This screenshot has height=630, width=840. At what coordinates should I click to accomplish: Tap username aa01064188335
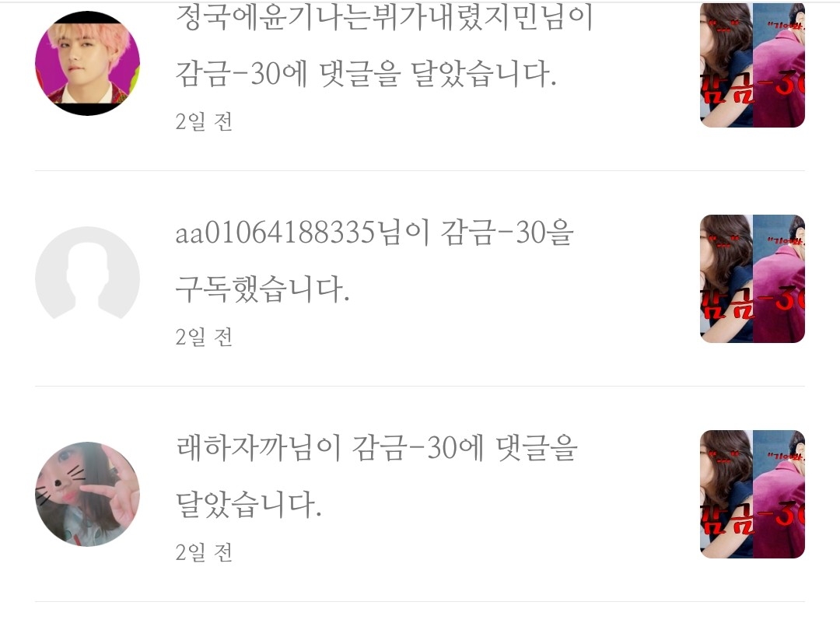[275, 233]
